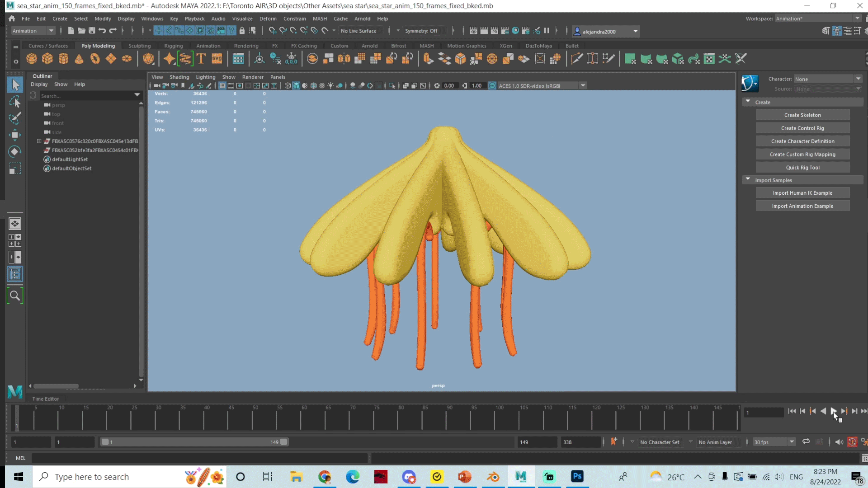The width and height of the screenshot is (868, 488).
Task: Click the Outliner horizontal scrollbar
Action: click(56, 386)
